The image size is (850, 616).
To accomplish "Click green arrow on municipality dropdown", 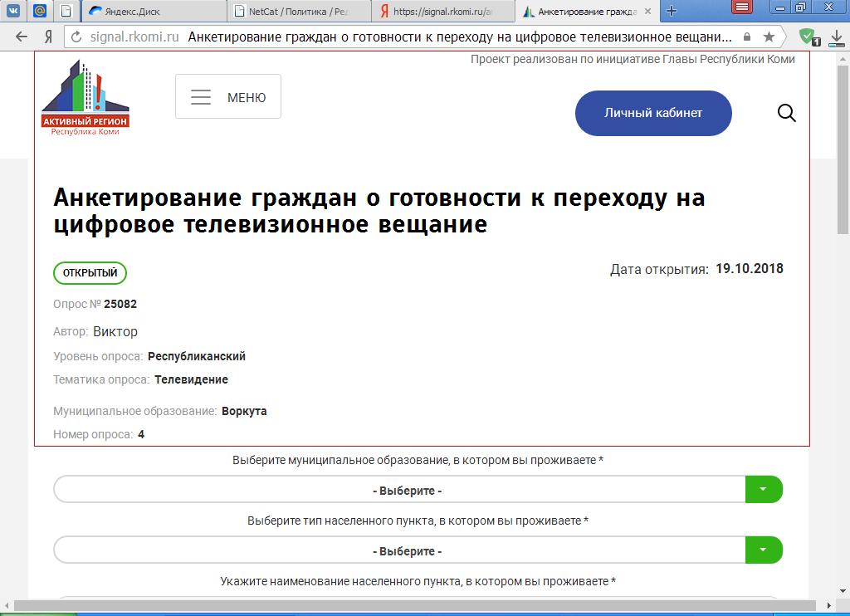I will [764, 490].
